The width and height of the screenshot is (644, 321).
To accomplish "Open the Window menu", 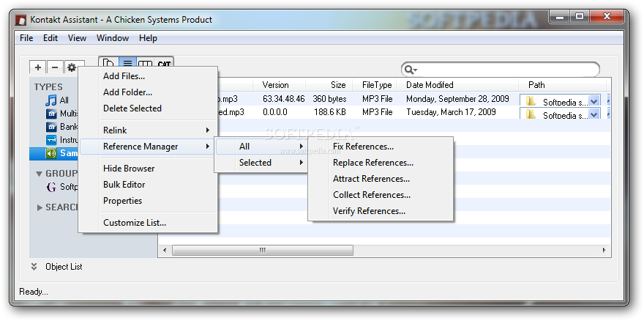I will coord(113,38).
